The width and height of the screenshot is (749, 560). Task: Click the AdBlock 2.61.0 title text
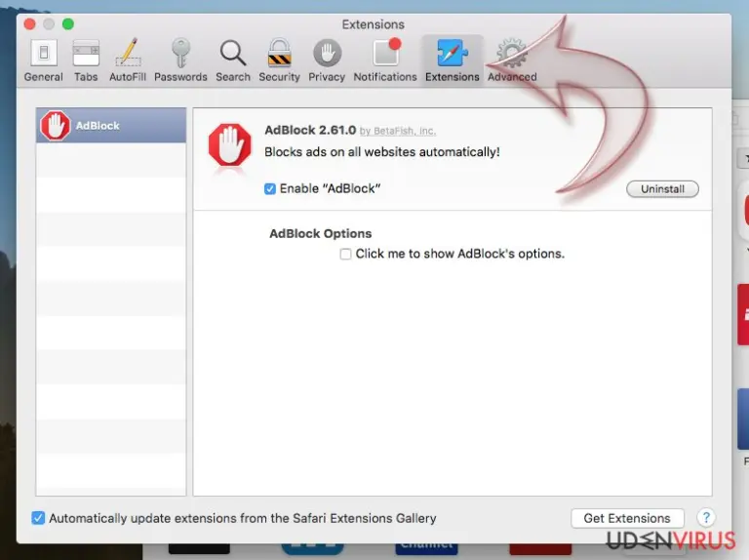(310, 130)
